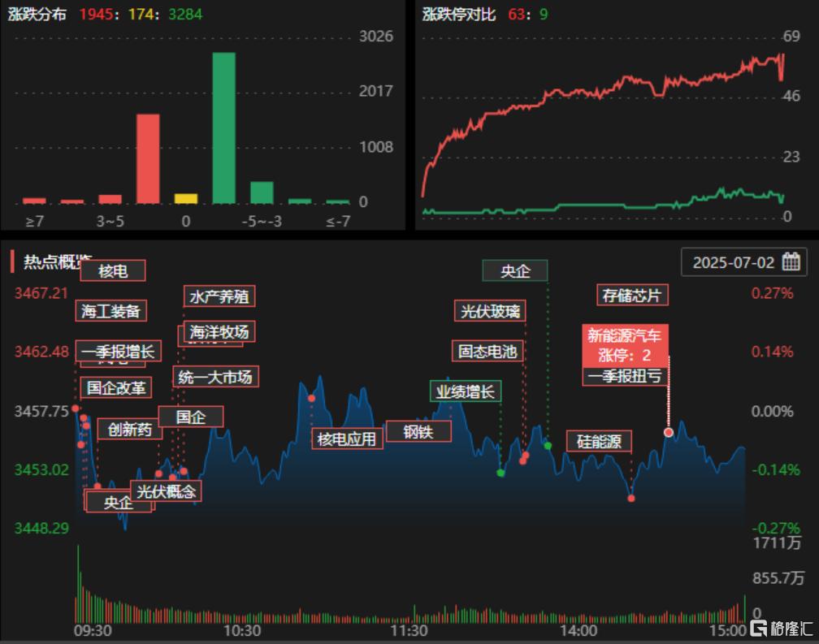Viewport: 819px width, 644px height.
Task: Click the 海工装备 concept tag
Action: click(x=111, y=310)
